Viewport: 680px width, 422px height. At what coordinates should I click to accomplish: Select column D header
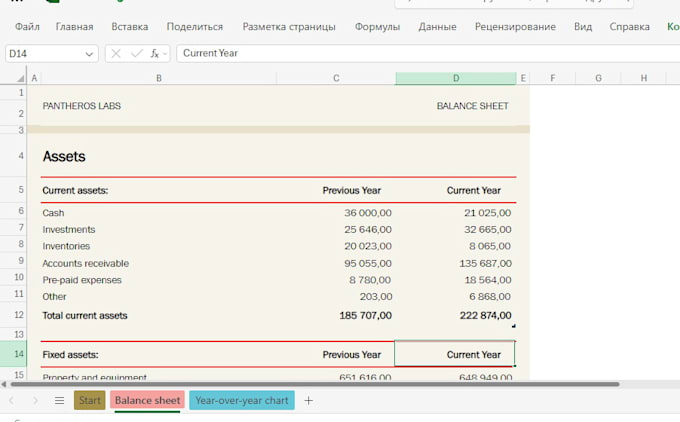pos(456,78)
